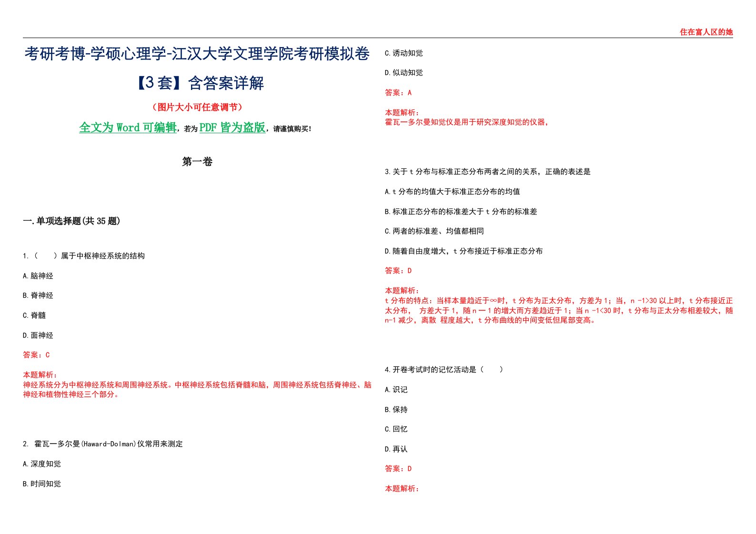This screenshot has width=756, height=534.
Task: Select option D.再认
Action: coord(396,449)
